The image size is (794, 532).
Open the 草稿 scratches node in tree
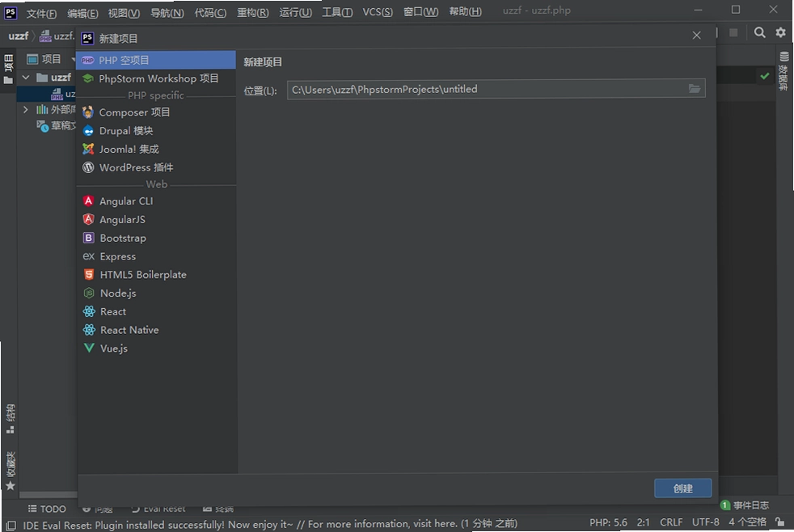pos(56,125)
